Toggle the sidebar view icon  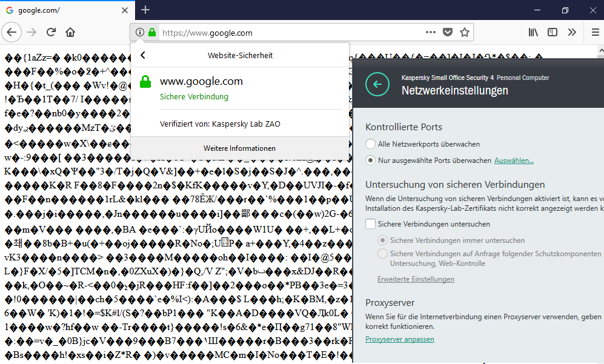click(553, 32)
